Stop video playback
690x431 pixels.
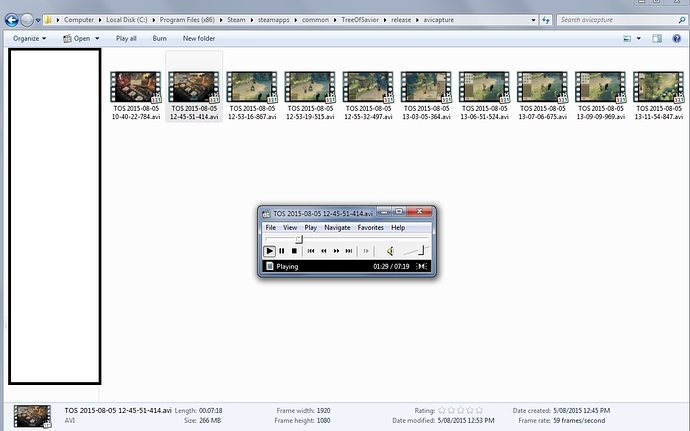[x=294, y=251]
